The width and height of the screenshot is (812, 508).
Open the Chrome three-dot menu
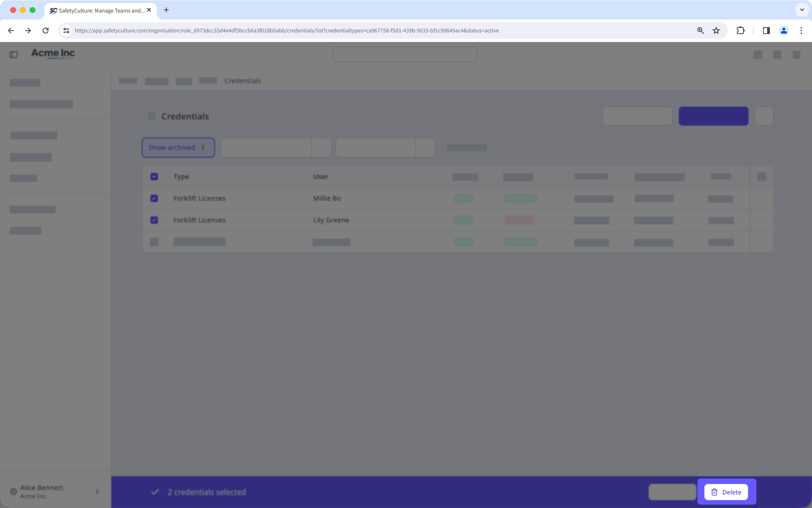pyautogui.click(x=801, y=30)
